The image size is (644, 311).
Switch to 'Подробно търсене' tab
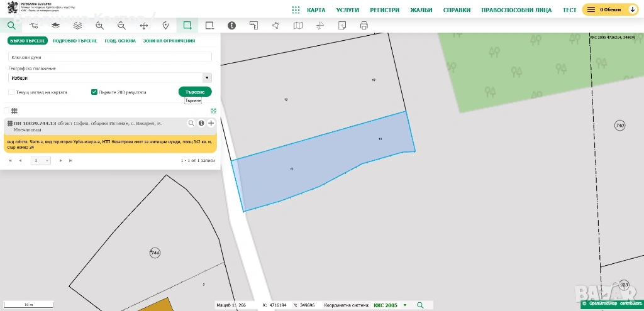(74, 41)
